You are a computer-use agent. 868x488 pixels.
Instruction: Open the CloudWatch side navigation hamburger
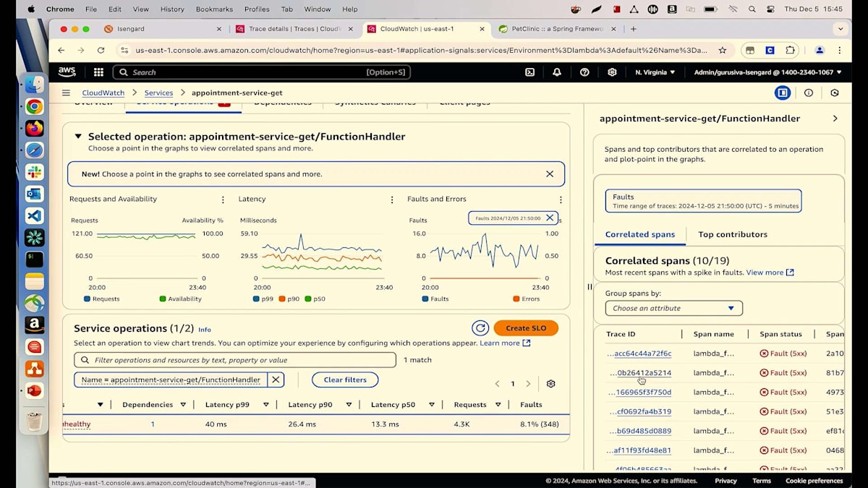(x=66, y=93)
